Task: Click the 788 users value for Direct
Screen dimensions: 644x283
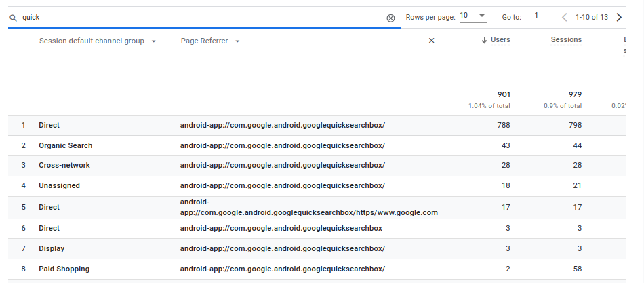Action: [x=502, y=125]
